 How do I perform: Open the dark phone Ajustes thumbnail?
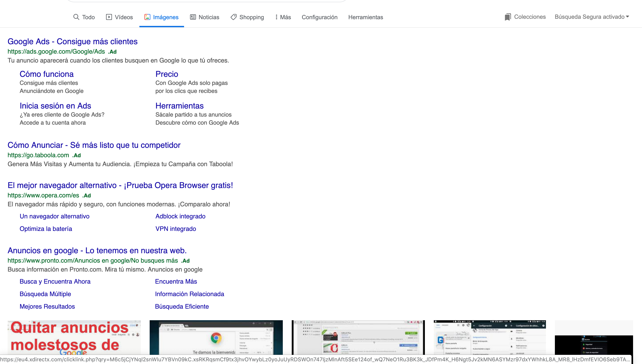pyautogui.click(x=594, y=337)
